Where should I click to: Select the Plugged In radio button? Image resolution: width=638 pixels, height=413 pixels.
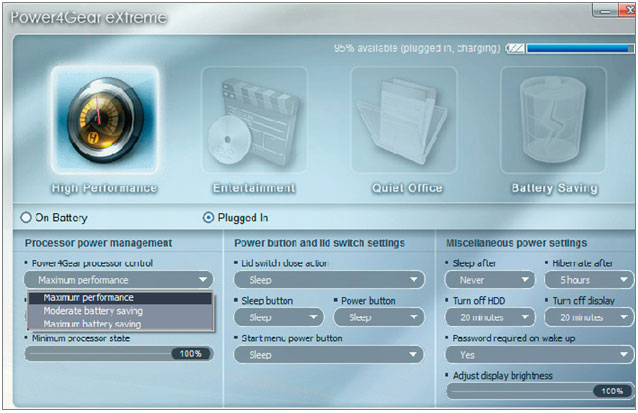pyautogui.click(x=208, y=218)
